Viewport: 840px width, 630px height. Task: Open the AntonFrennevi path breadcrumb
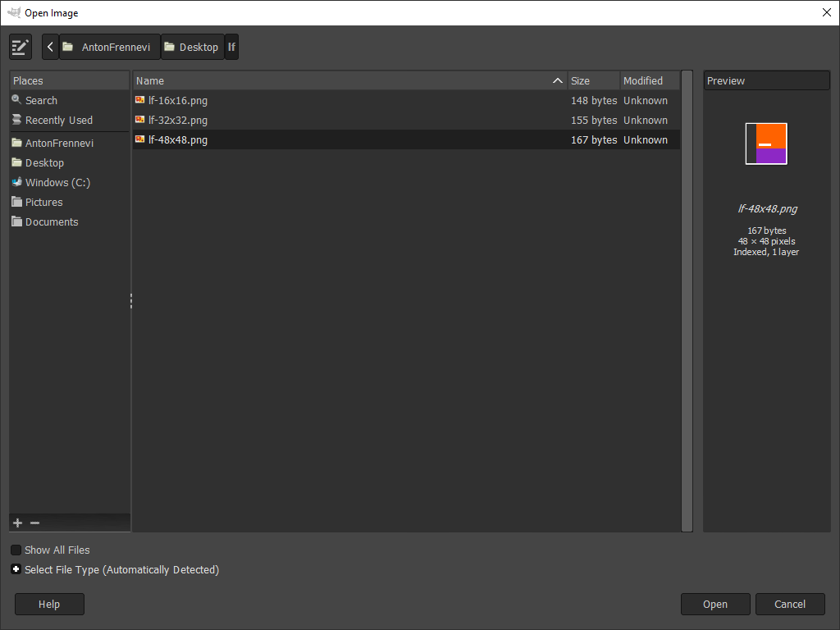(x=109, y=47)
